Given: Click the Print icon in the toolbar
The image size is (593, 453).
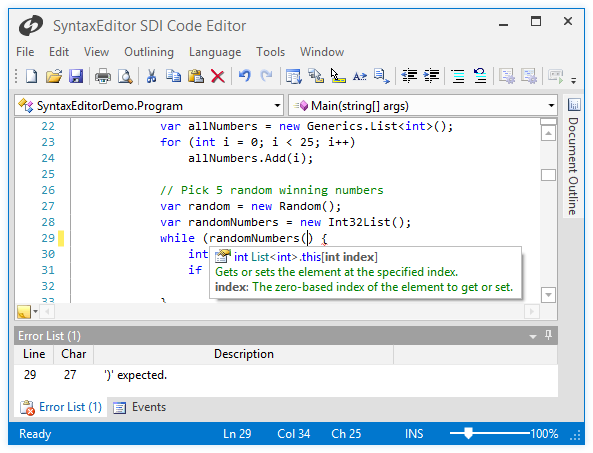Looking at the screenshot, I should (102, 76).
